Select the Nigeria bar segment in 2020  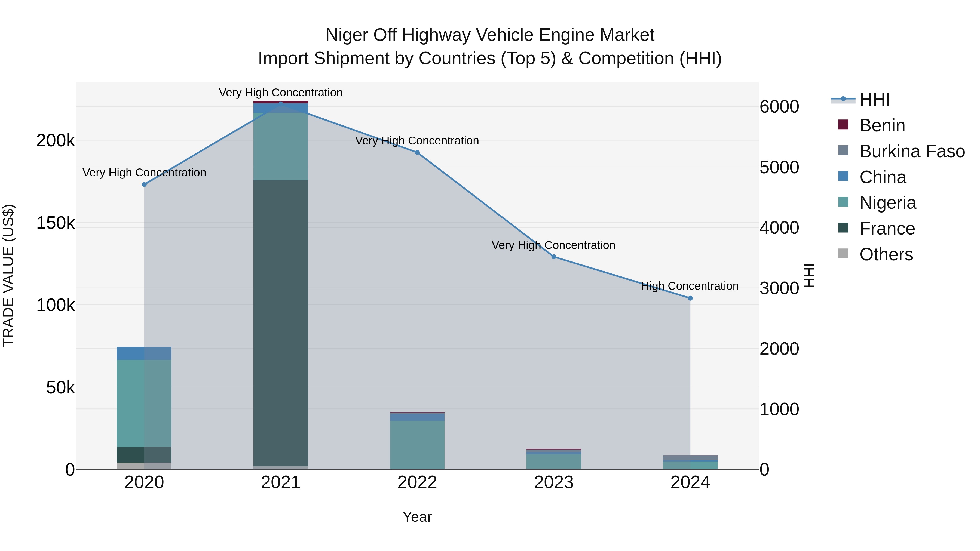[144, 403]
